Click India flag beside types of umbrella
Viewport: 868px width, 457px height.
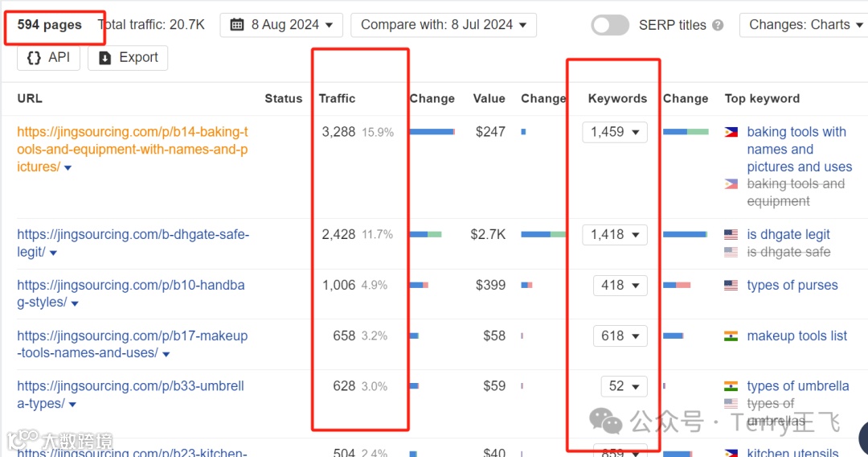pos(731,386)
